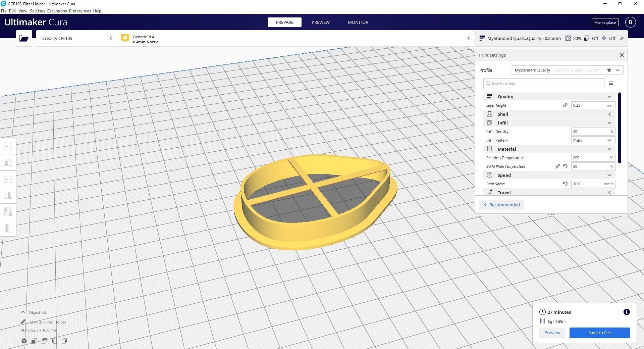This screenshot has width=644, height=349.
Task: Switch to front view cube icon
Action: 34,341
